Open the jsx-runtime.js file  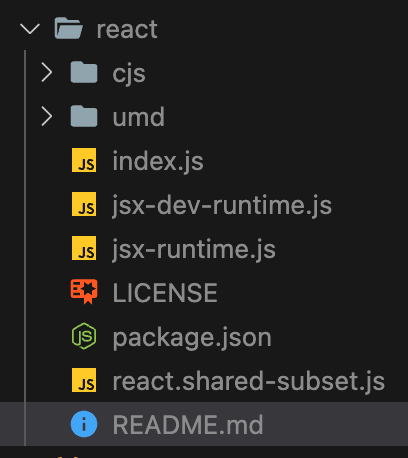(x=194, y=250)
